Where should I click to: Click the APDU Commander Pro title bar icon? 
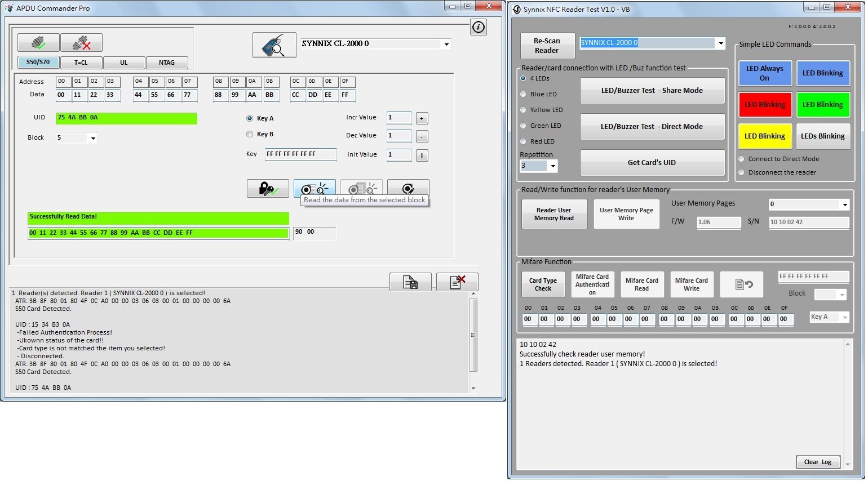[8, 8]
